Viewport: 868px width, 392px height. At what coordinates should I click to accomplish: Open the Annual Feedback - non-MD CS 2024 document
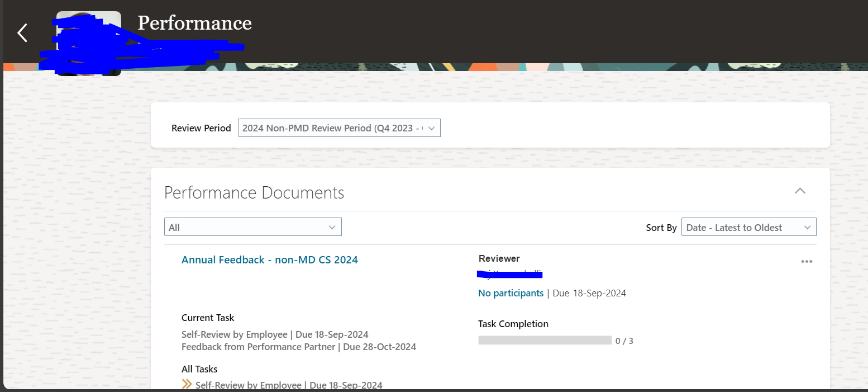pos(270,259)
